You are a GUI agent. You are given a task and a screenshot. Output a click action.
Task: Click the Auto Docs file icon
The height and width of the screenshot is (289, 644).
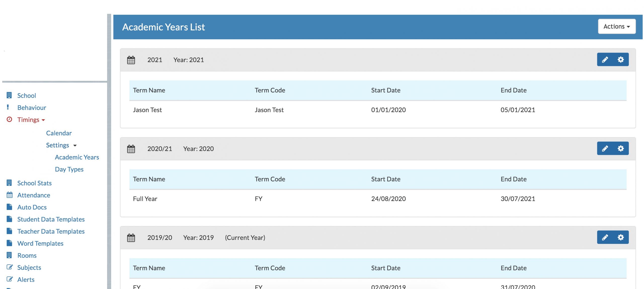click(9, 207)
